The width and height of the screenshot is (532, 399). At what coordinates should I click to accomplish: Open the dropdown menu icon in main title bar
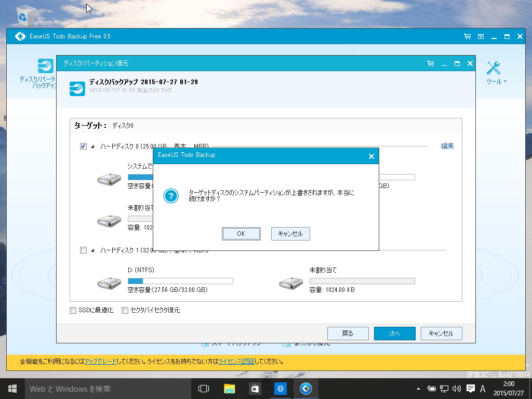point(481,36)
